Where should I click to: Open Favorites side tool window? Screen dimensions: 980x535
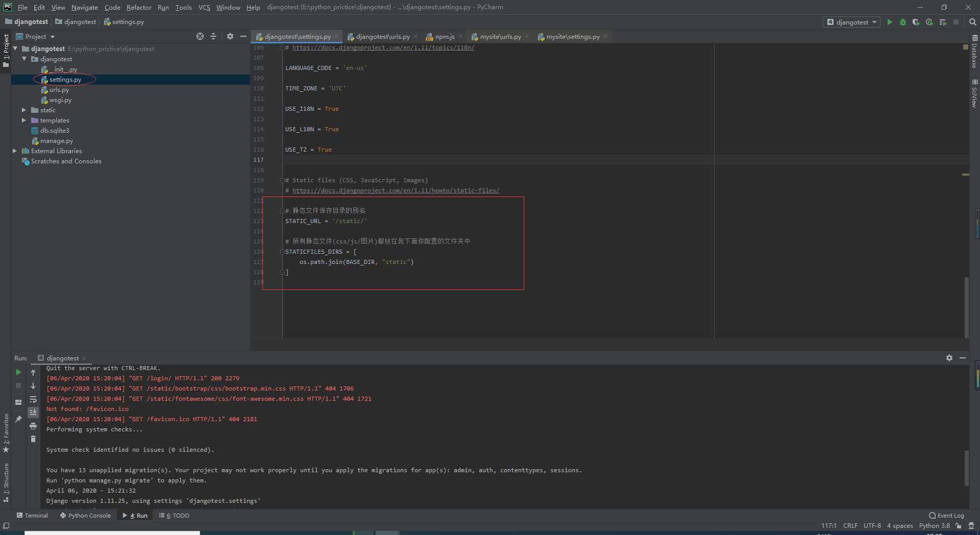6,433
